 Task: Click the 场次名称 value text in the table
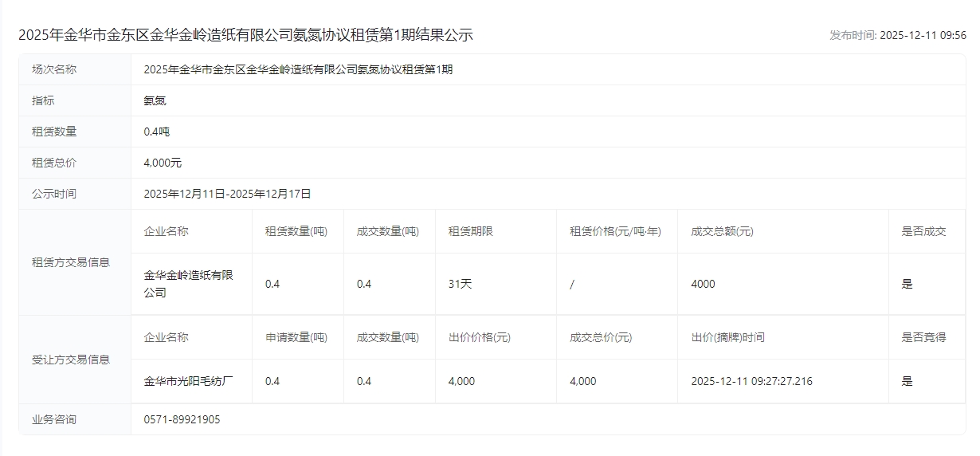coord(298,69)
